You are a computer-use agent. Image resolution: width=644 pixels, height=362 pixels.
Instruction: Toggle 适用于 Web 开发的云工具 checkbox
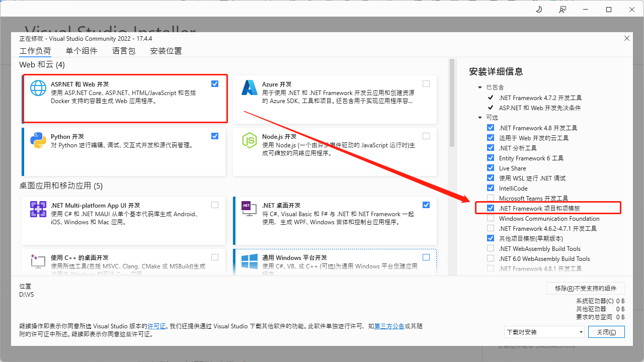491,138
